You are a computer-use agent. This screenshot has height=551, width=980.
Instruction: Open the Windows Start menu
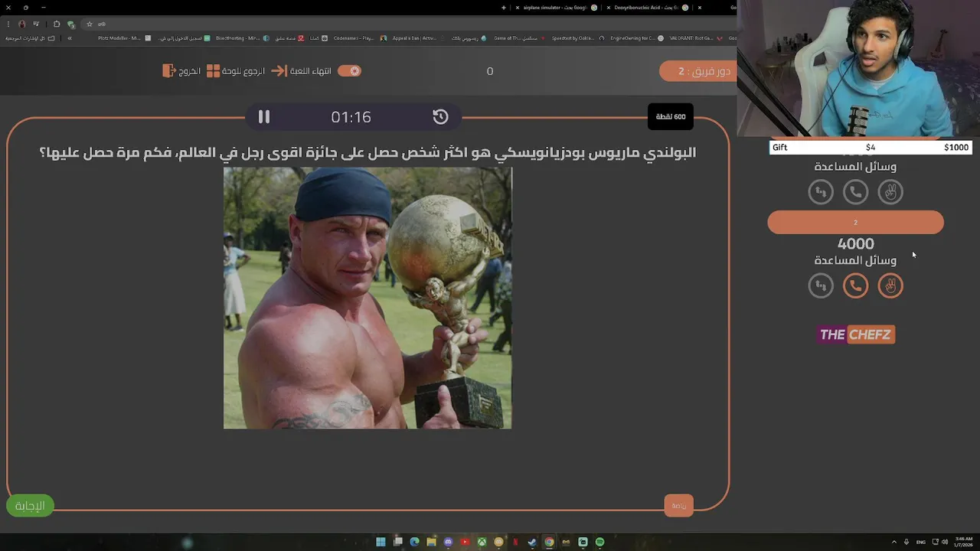[x=381, y=542]
